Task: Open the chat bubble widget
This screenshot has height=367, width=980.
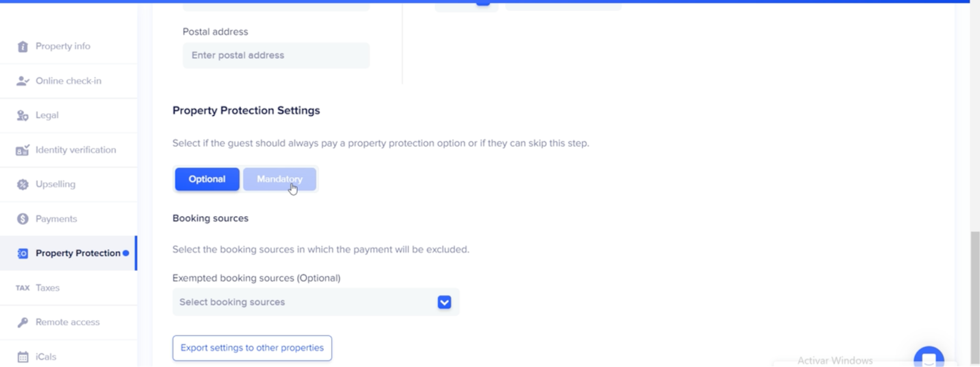Action: coord(929,358)
